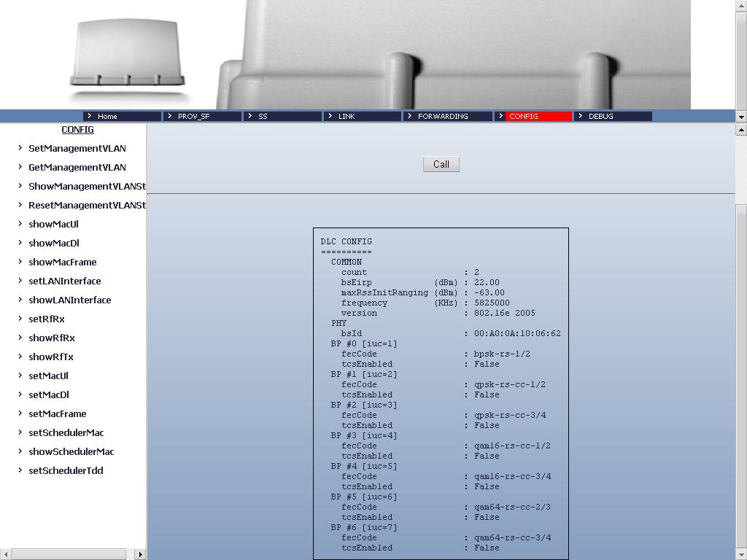Select the showRfRx command link
Viewport: 747px width, 560px height.
tap(52, 338)
